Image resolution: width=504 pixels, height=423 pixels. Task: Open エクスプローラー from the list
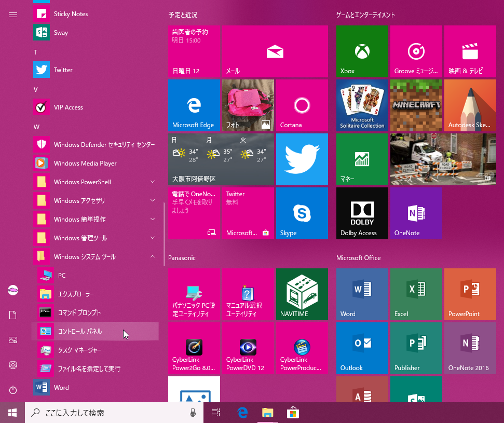(x=95, y=294)
